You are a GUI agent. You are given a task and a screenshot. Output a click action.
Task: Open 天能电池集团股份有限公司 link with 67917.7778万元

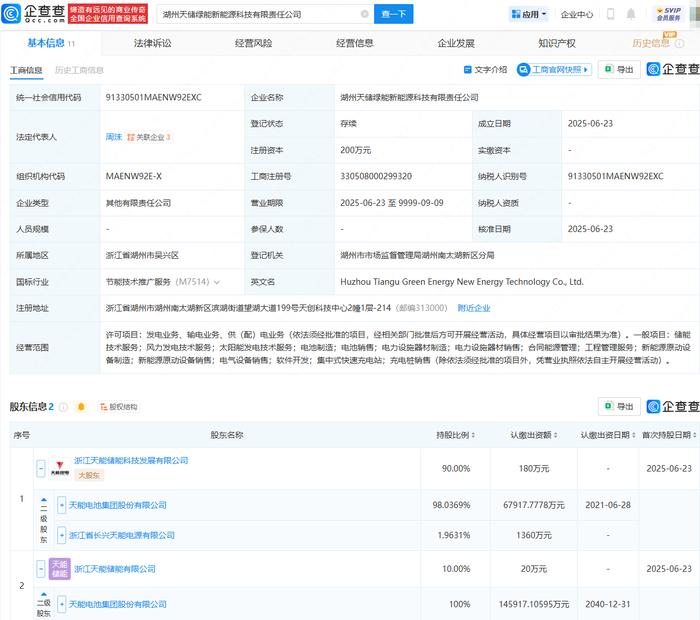tap(117, 505)
